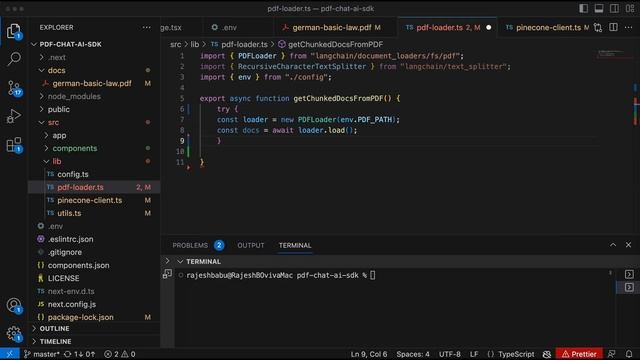Open Explorer more actions ellipsis
The image size is (640, 360).
(x=147, y=27)
